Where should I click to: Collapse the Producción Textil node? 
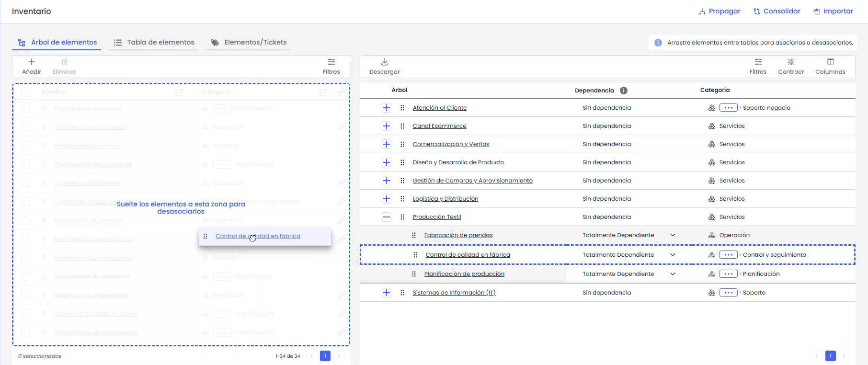pos(387,217)
